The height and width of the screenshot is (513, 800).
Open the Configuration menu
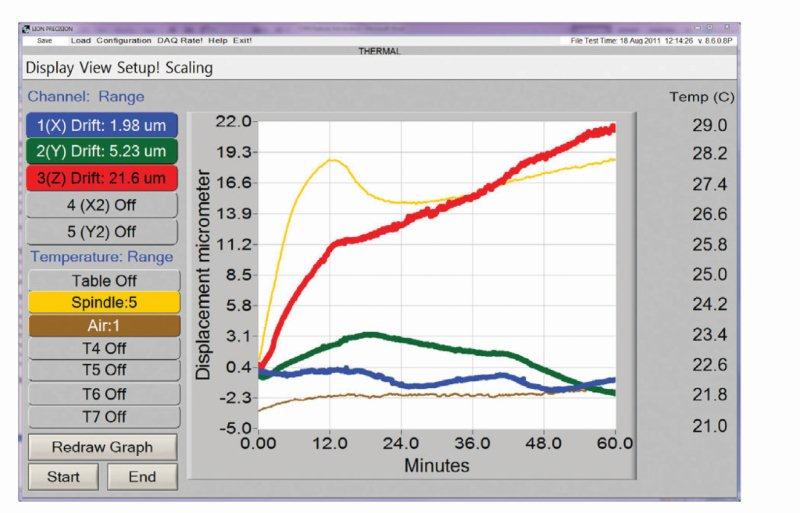coord(124,40)
